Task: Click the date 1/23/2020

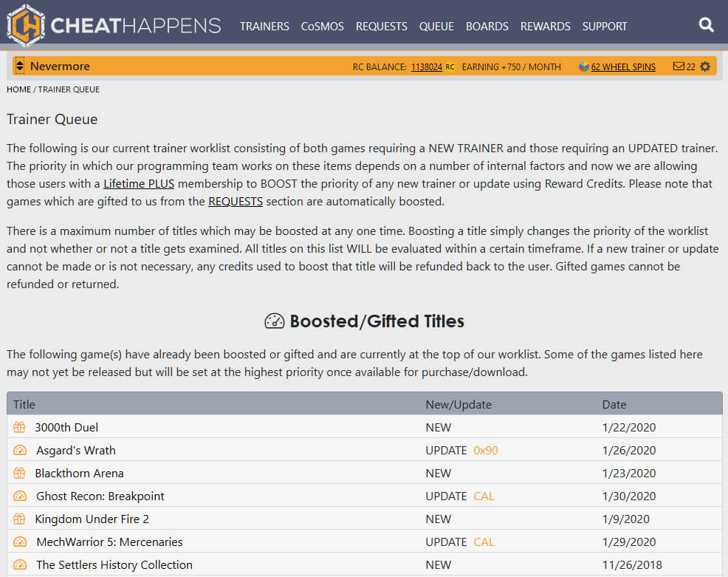Action: pyautogui.click(x=628, y=473)
